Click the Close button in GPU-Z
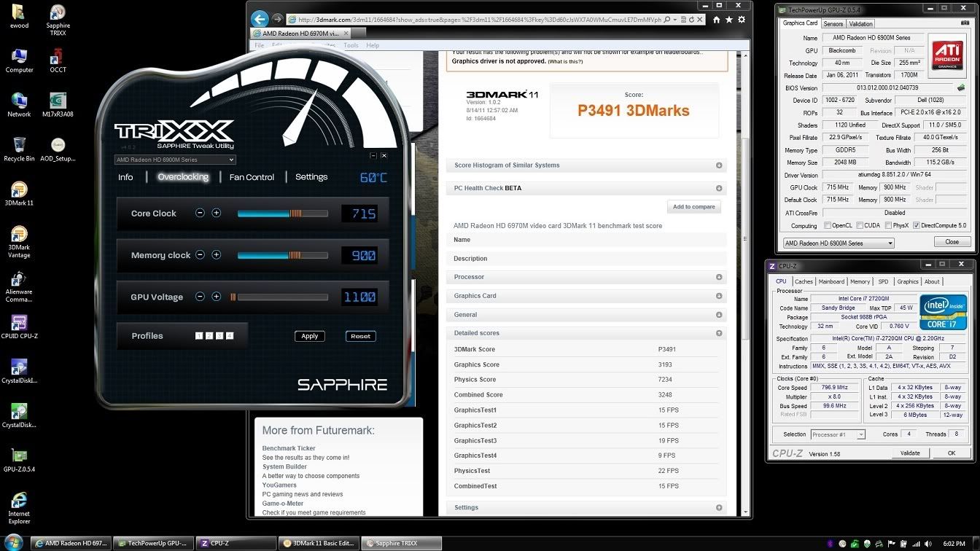 (952, 242)
